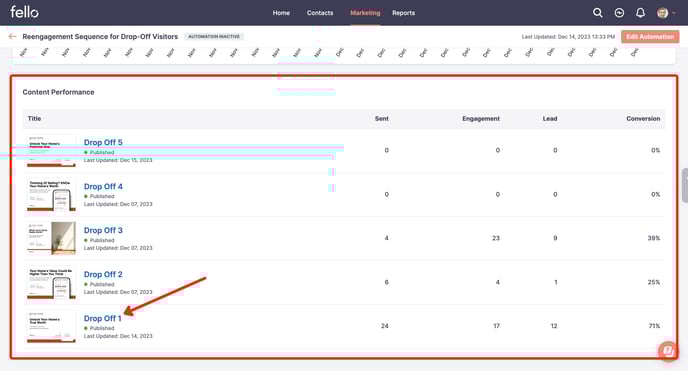Click the Content Performance heading
Image resolution: width=688 pixels, height=371 pixels.
click(58, 92)
